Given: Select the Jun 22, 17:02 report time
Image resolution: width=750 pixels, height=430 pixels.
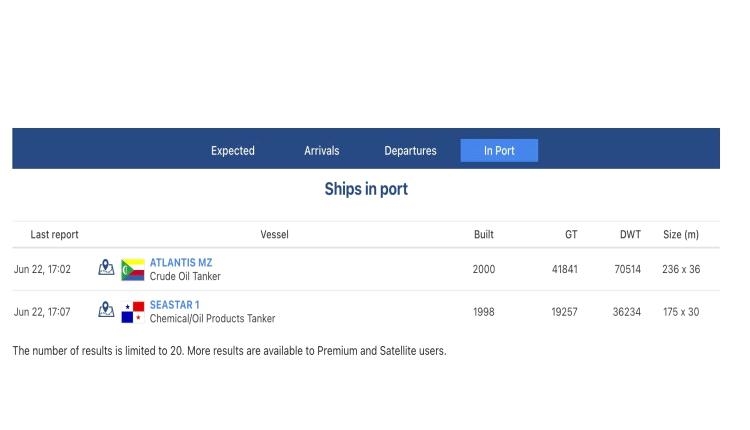Looking at the screenshot, I should pyautogui.click(x=42, y=269).
